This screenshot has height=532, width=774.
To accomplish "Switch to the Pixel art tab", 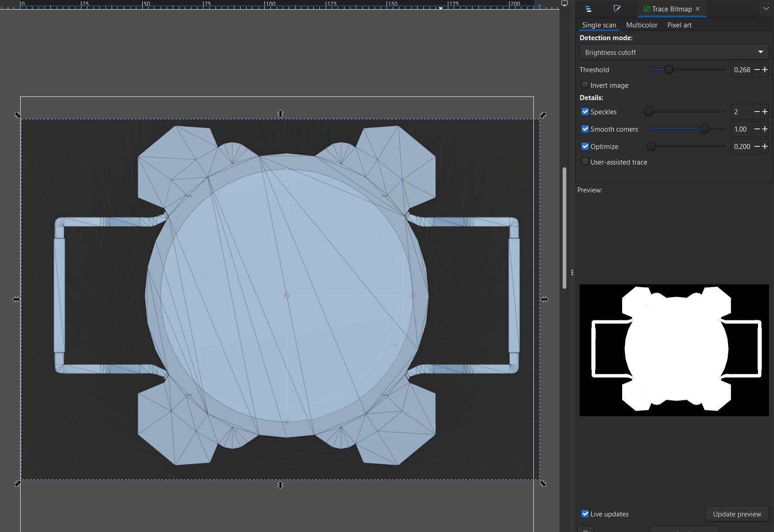I will (679, 25).
